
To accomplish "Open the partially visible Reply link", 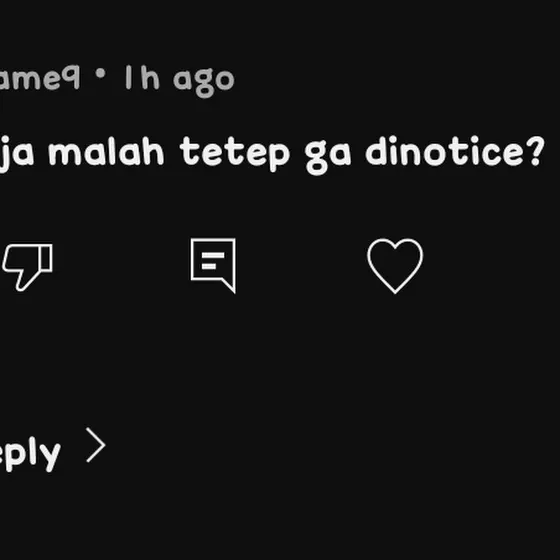I will (x=30, y=452).
